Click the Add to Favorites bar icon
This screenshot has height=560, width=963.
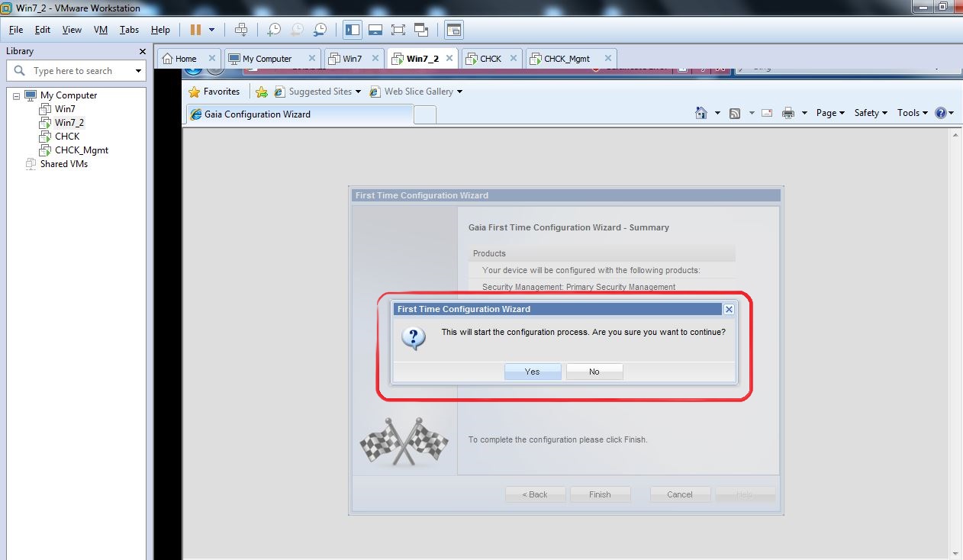point(262,92)
